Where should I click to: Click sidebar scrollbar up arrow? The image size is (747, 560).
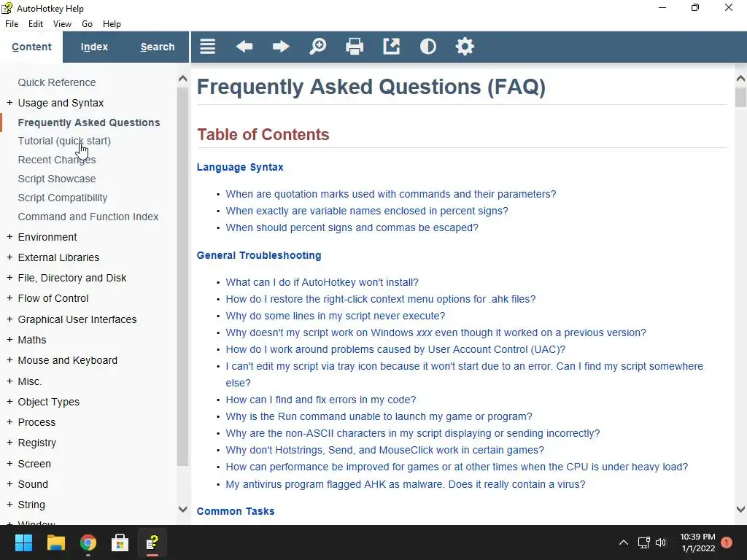tap(182, 79)
